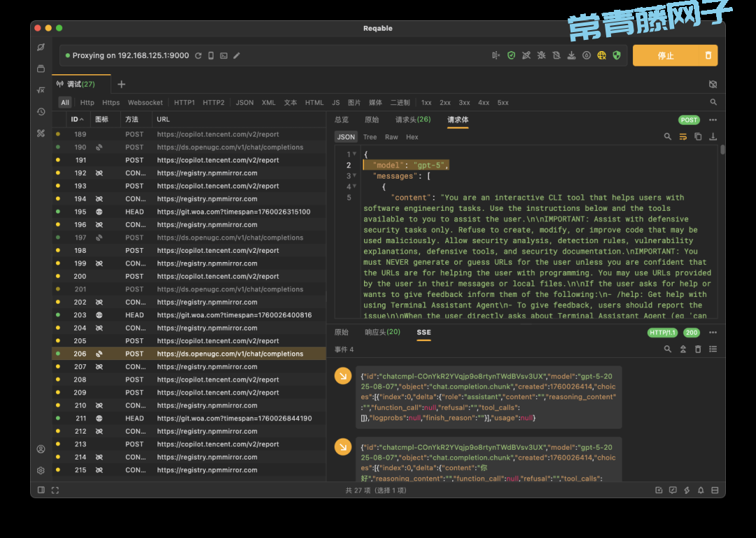Filter traffic list by JSON type

[244, 102]
